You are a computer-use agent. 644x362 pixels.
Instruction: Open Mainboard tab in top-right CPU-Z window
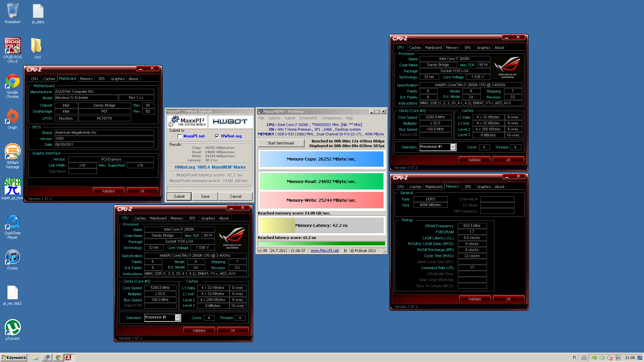[x=433, y=48]
